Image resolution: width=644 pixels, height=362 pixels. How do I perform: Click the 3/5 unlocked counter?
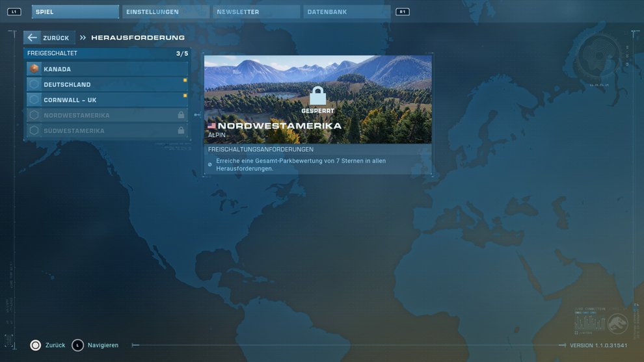[182, 53]
